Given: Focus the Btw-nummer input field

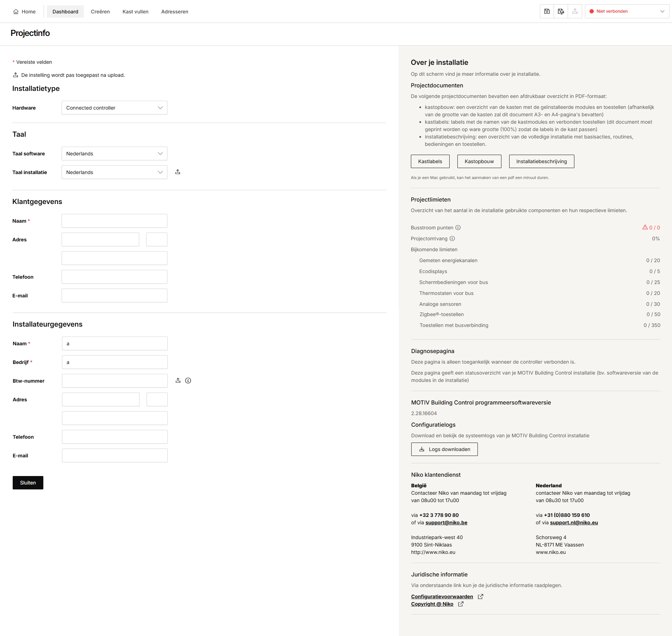Looking at the screenshot, I should coord(115,381).
